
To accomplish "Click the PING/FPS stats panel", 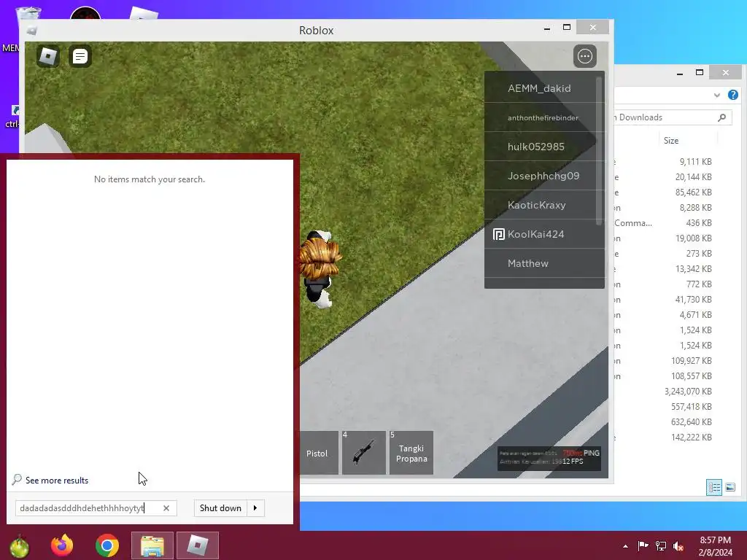I will (549, 458).
